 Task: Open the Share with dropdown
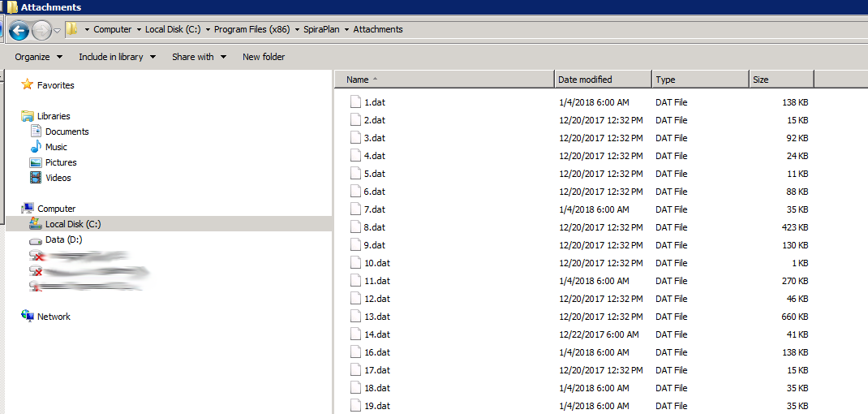pyautogui.click(x=198, y=57)
